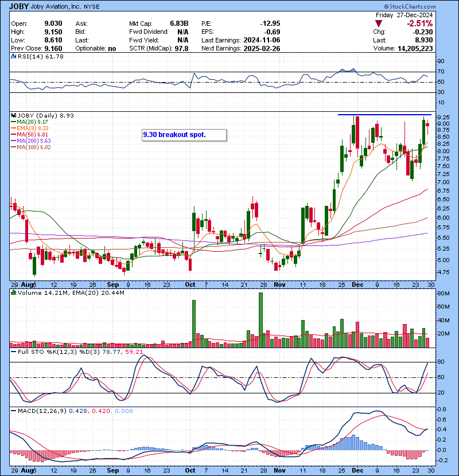Viewport: 459px width, 476px height.
Task: Click the Last price 8.930
Action: pyautogui.click(x=424, y=40)
